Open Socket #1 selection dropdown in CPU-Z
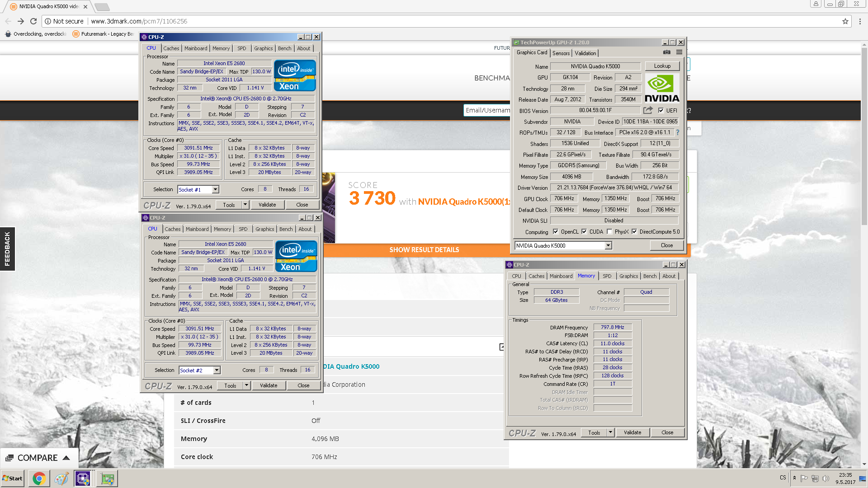This screenshot has height=488, width=868. 215,190
